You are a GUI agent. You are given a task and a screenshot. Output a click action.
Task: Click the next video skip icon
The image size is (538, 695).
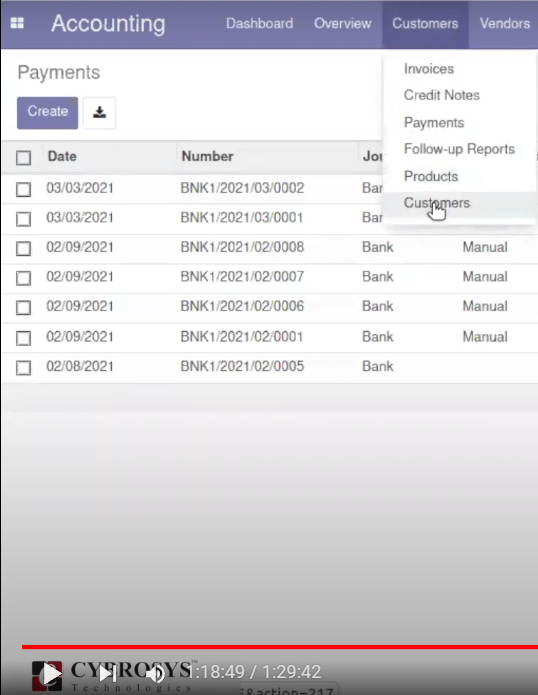pos(107,674)
